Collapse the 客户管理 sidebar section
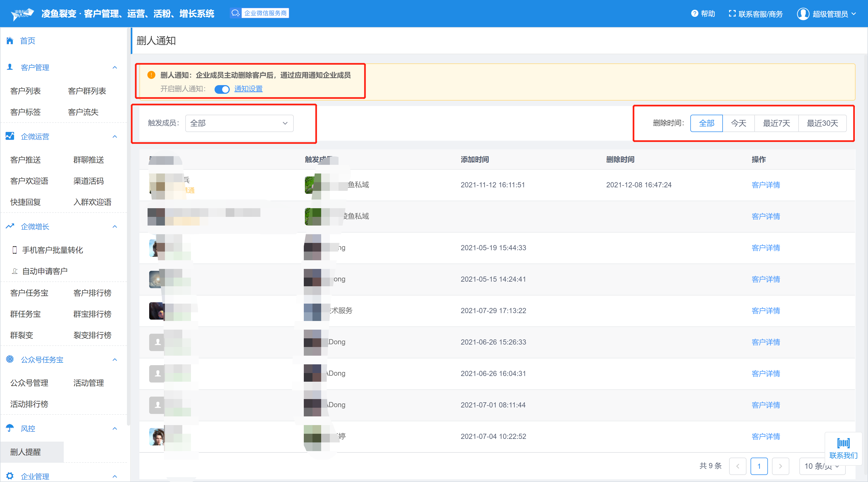Image resolution: width=868 pixels, height=482 pixels. (114, 67)
